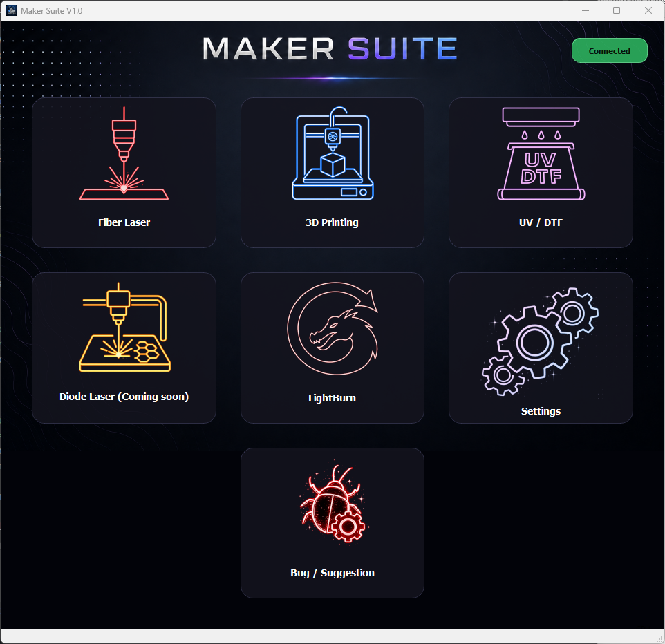The image size is (665, 644).
Task: Select the Diode Laser engraver icon
Action: (124, 328)
